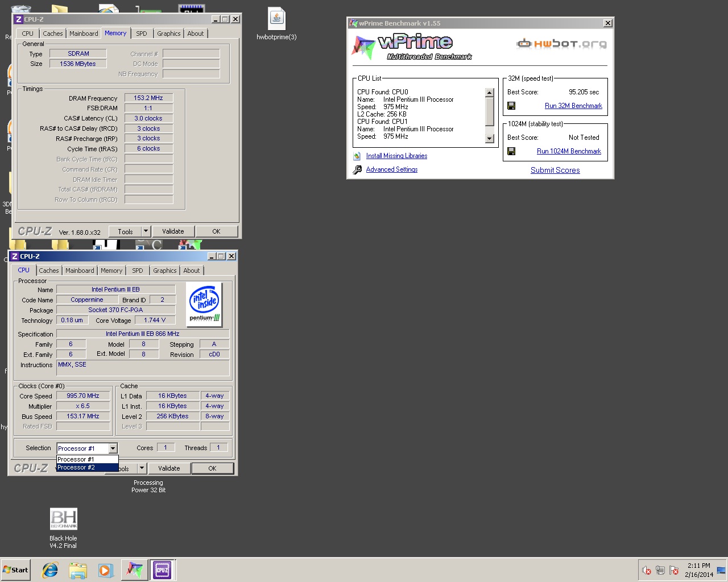Click the volume tray icon
This screenshot has width=728, height=582.
pos(646,570)
